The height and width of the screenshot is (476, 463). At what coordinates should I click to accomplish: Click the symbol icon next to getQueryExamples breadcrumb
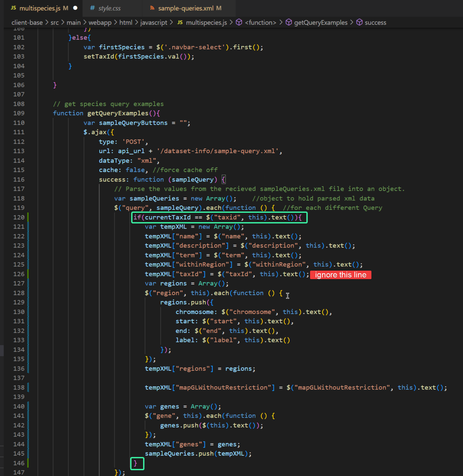point(288,23)
